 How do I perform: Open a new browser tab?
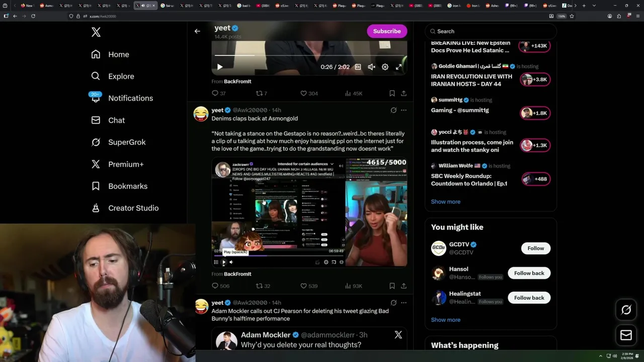[584, 6]
